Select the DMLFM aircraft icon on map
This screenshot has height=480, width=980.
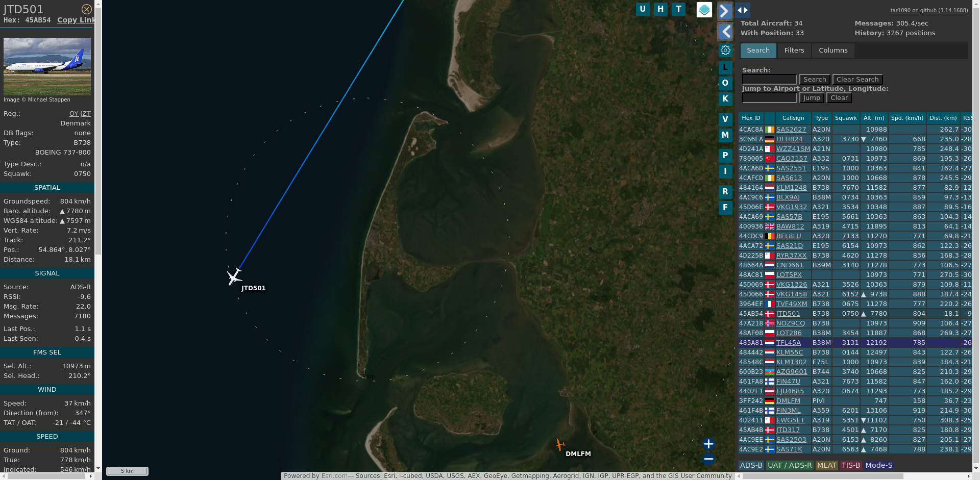[560, 445]
